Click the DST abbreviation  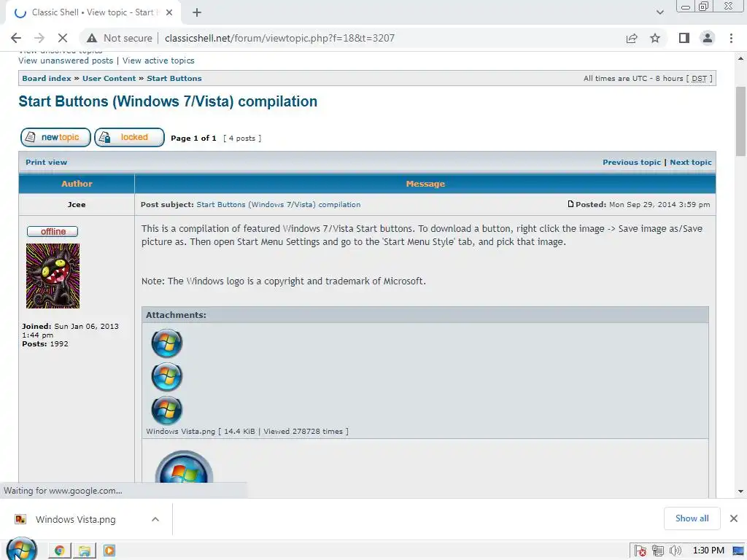click(699, 78)
